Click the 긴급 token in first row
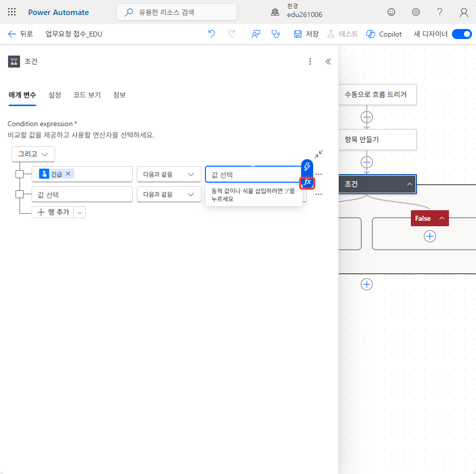476x474 pixels. tap(56, 174)
